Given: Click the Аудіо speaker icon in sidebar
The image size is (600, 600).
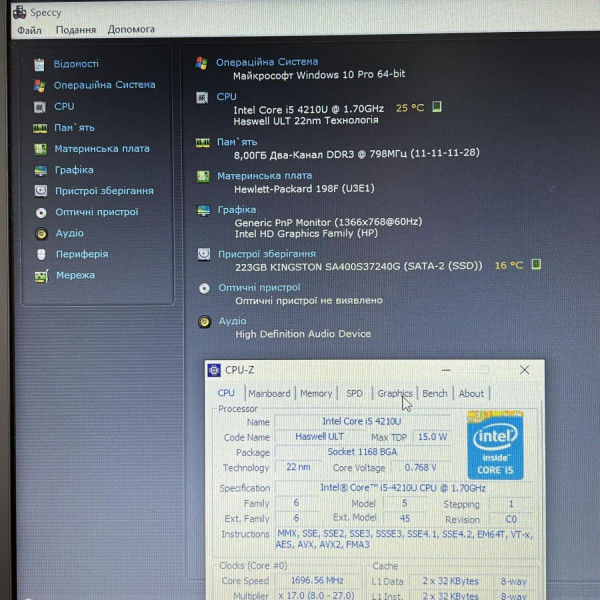Looking at the screenshot, I should tap(41, 233).
